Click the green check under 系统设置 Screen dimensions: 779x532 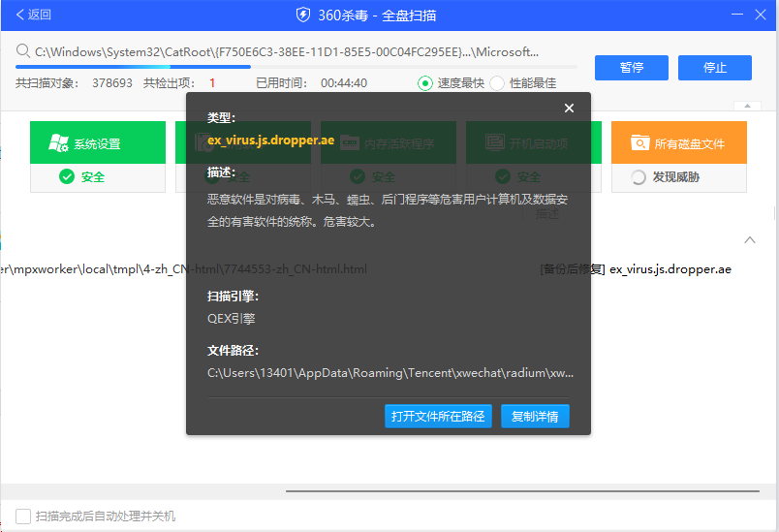[x=67, y=176]
